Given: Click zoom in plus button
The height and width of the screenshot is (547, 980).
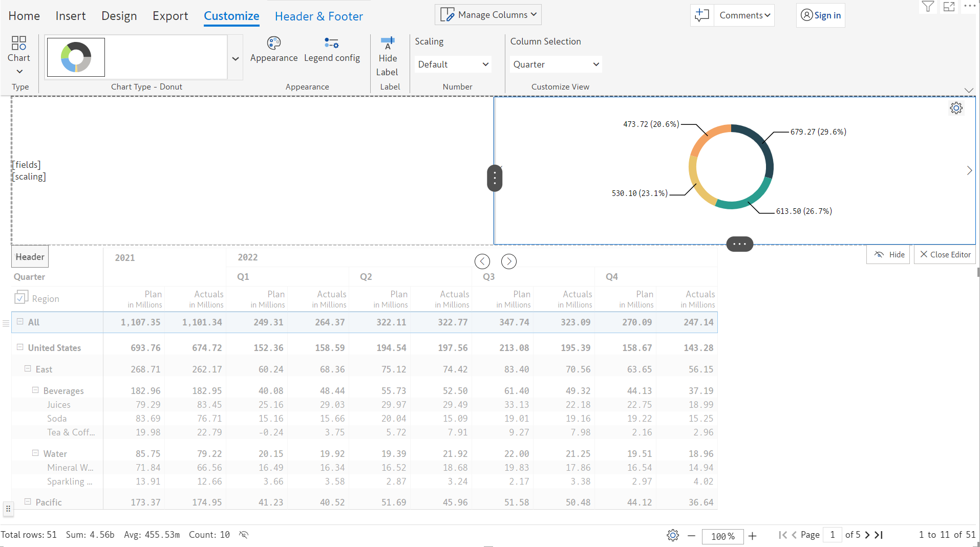Looking at the screenshot, I should click(752, 536).
